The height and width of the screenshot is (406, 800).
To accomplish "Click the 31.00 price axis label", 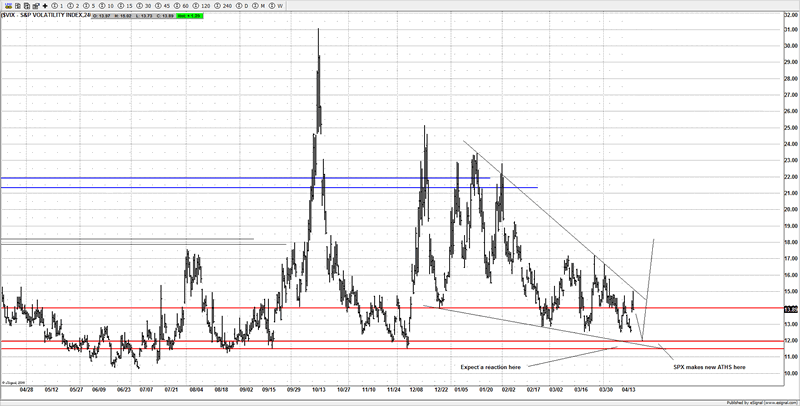I will pyautogui.click(x=791, y=29).
